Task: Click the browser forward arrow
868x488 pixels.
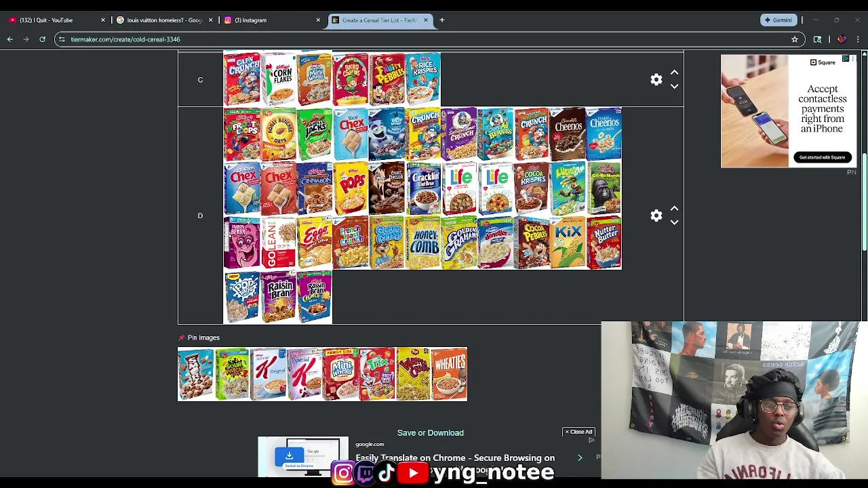Action: tap(26, 39)
